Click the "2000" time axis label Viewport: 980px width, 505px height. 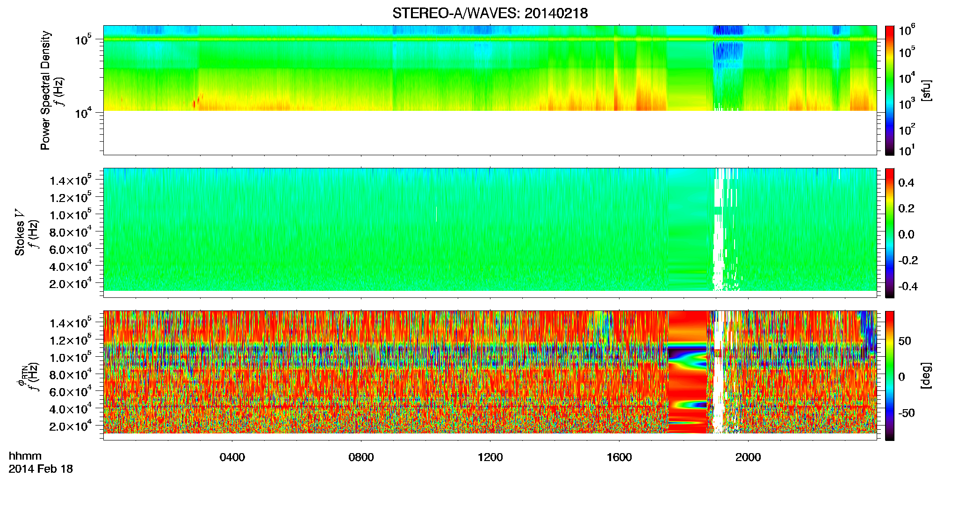coord(748,457)
